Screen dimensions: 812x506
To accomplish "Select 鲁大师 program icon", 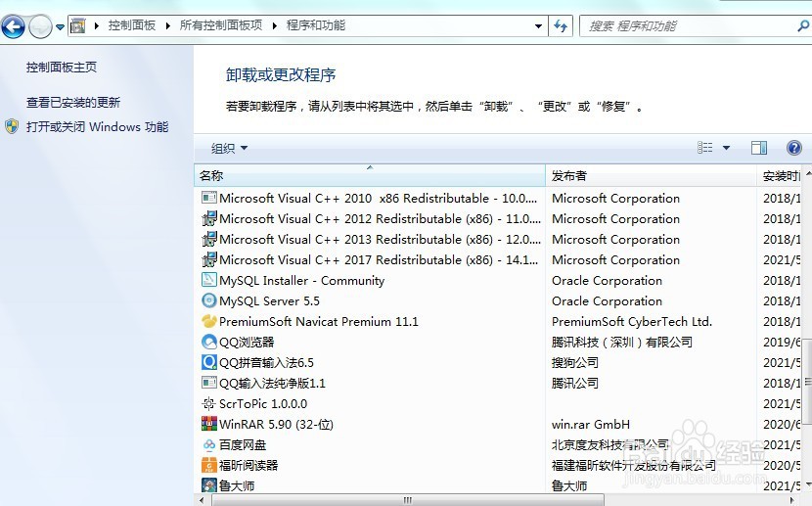I will point(208,485).
